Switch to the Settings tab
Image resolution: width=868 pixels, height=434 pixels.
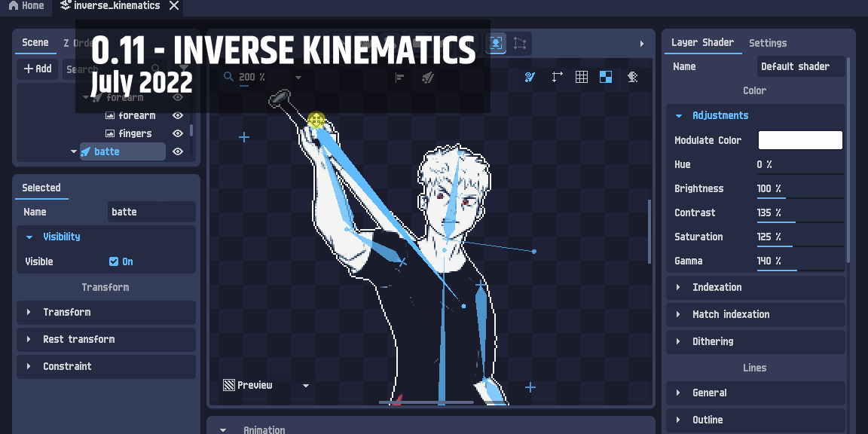(x=768, y=43)
